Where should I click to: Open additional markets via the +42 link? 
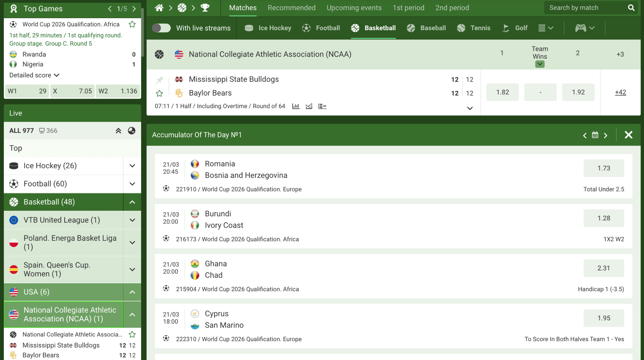click(x=620, y=92)
